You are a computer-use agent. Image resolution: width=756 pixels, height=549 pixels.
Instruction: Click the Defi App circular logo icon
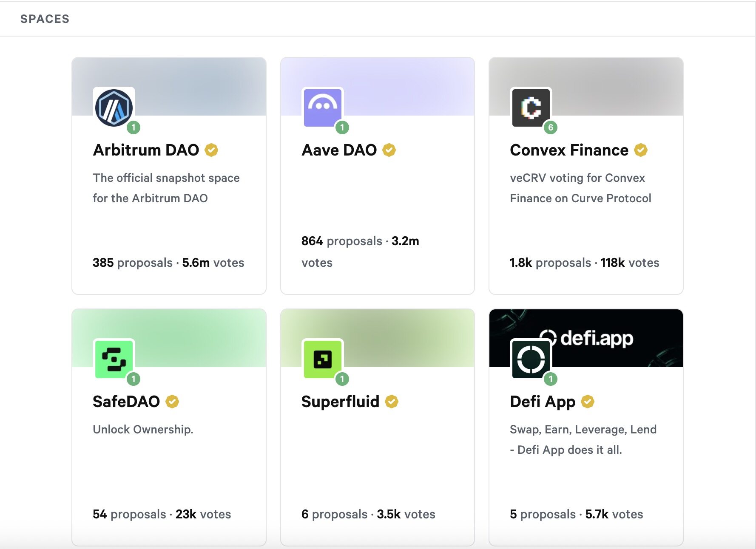[x=531, y=359]
